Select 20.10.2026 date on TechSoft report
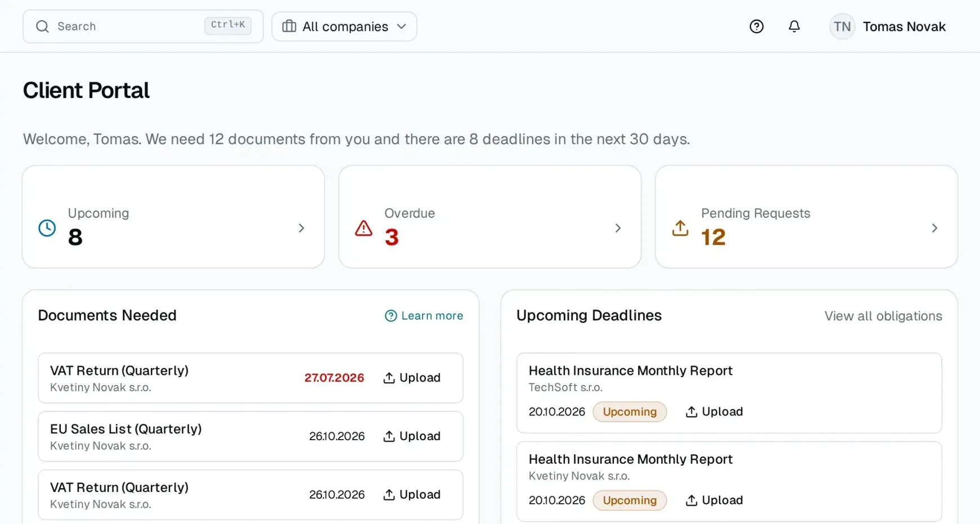Screen dimensions: 980x524 click(x=557, y=412)
